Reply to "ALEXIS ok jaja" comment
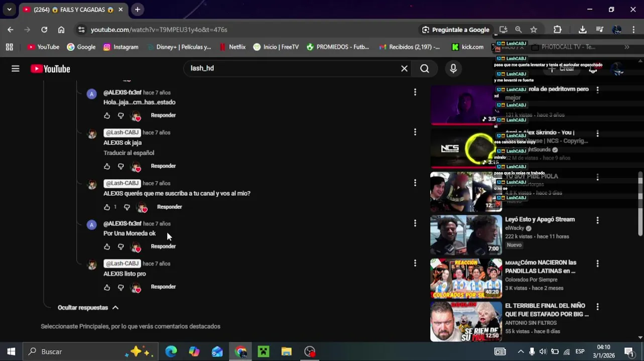Screen dimensions: 644x361 (x=163, y=166)
